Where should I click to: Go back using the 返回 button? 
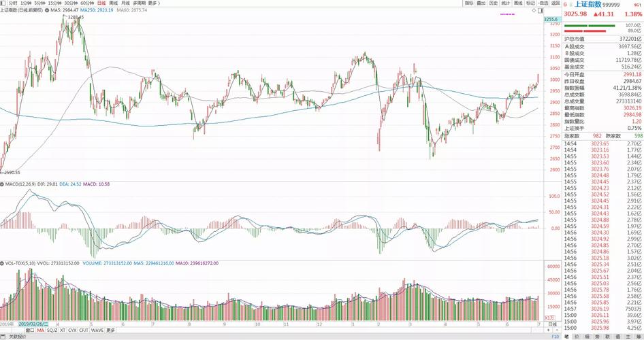click(x=555, y=3)
